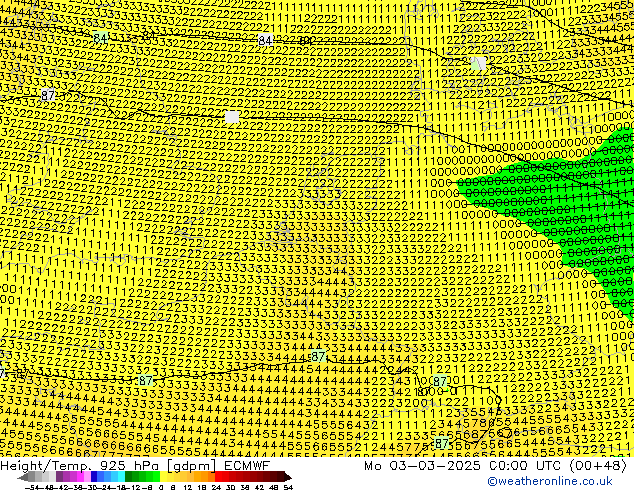
Task: Pick the bright yellow legend swatch above 0
Action: pyautogui.click(x=163, y=478)
